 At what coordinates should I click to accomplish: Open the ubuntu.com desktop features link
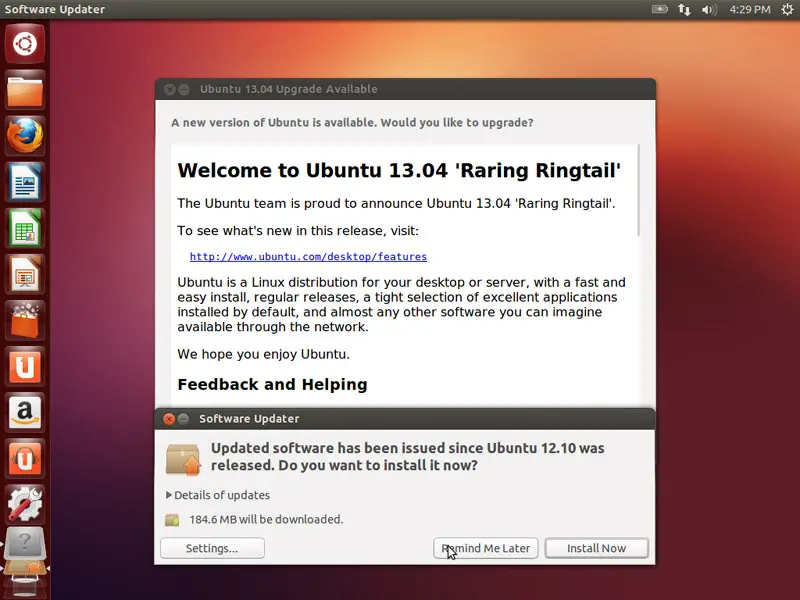[308, 257]
